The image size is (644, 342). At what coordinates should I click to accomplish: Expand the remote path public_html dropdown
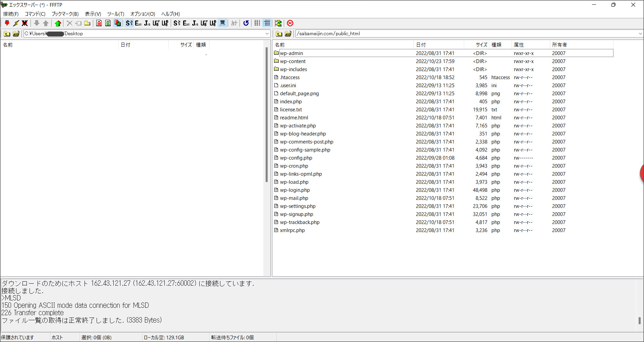pyautogui.click(x=640, y=34)
